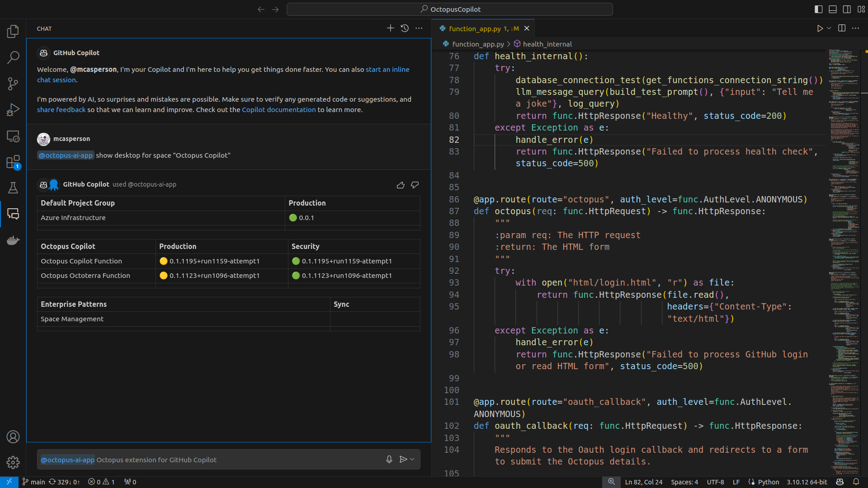868x488 pixels.
Task: Toggle the panel layout from the title bar
Action: tap(832, 9)
